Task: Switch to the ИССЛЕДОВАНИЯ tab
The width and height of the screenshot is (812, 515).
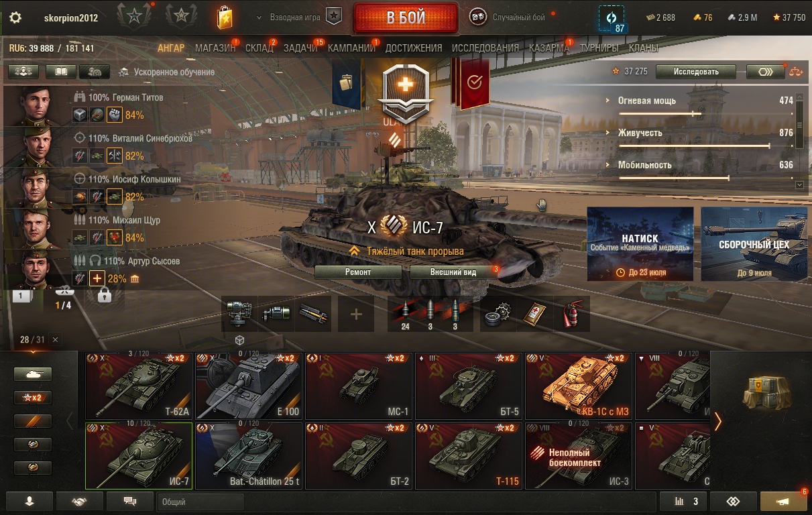Action: [x=485, y=48]
